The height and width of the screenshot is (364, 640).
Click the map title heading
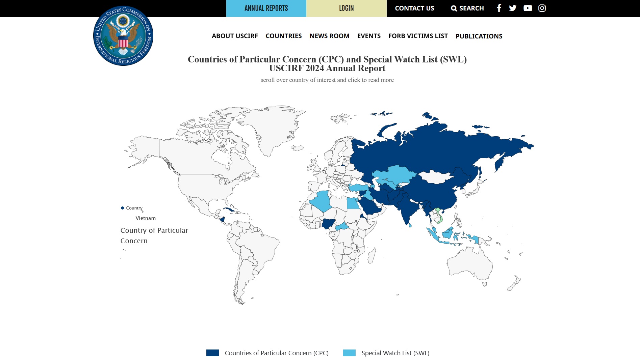[x=327, y=64]
